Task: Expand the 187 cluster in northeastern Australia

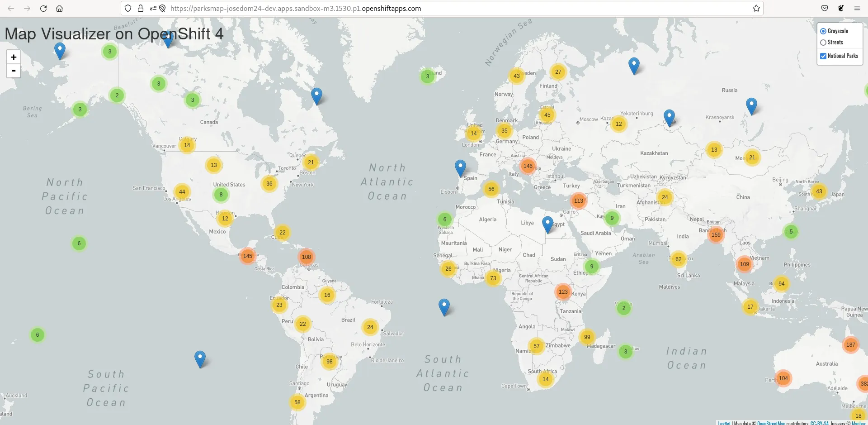Action: 850,345
